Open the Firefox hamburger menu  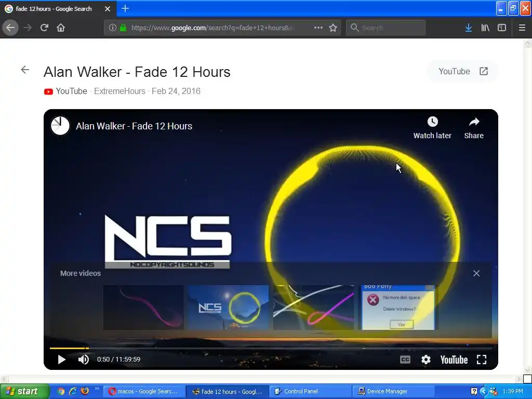(x=522, y=28)
